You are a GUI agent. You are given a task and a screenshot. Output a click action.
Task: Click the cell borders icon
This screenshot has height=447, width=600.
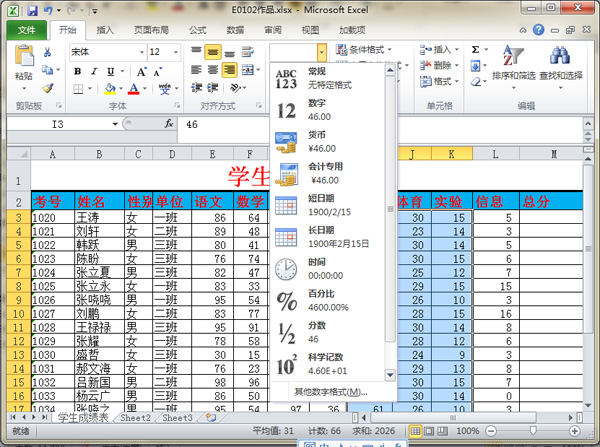[78, 89]
